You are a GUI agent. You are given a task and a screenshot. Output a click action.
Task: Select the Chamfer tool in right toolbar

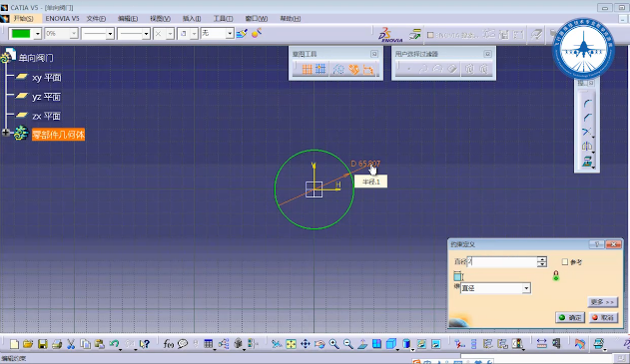pyautogui.click(x=587, y=118)
